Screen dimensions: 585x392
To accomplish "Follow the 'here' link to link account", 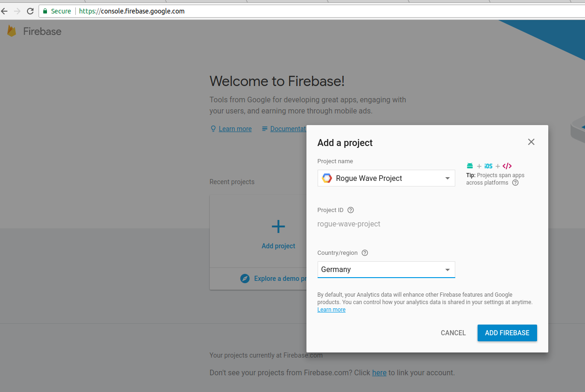I will 379,372.
